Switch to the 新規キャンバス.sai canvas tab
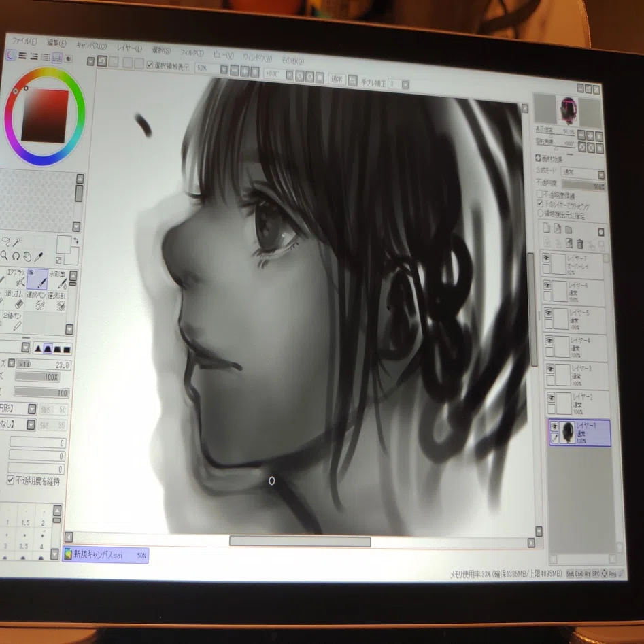The height and width of the screenshot is (644, 644). [105, 556]
